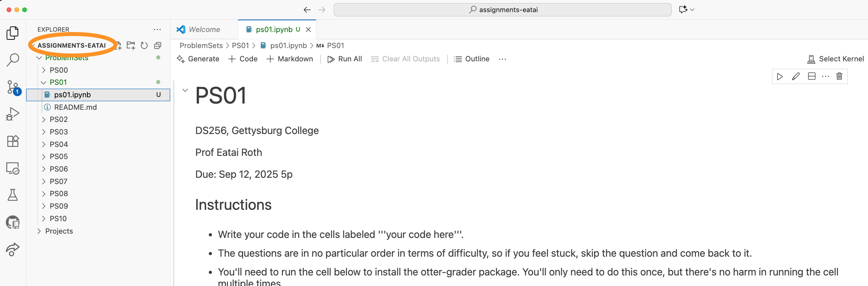Open the Run and Debug view
The height and width of the screenshot is (286, 868).
click(x=12, y=113)
